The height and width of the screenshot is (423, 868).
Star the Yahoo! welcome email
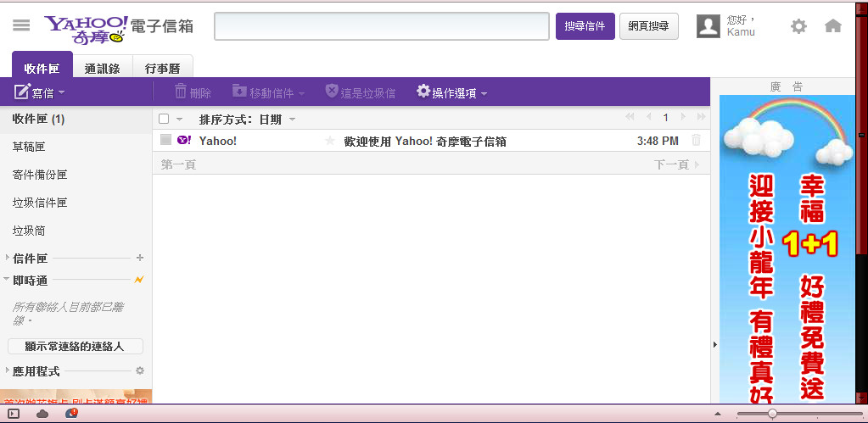coord(330,141)
